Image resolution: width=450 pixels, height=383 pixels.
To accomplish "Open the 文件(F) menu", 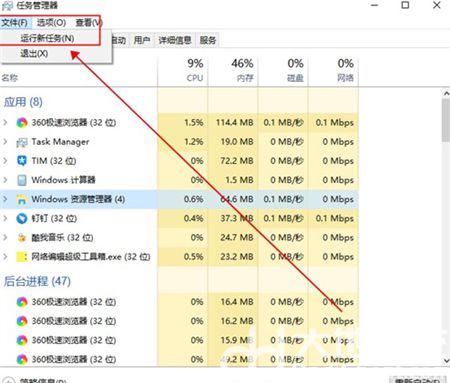I will (x=15, y=23).
